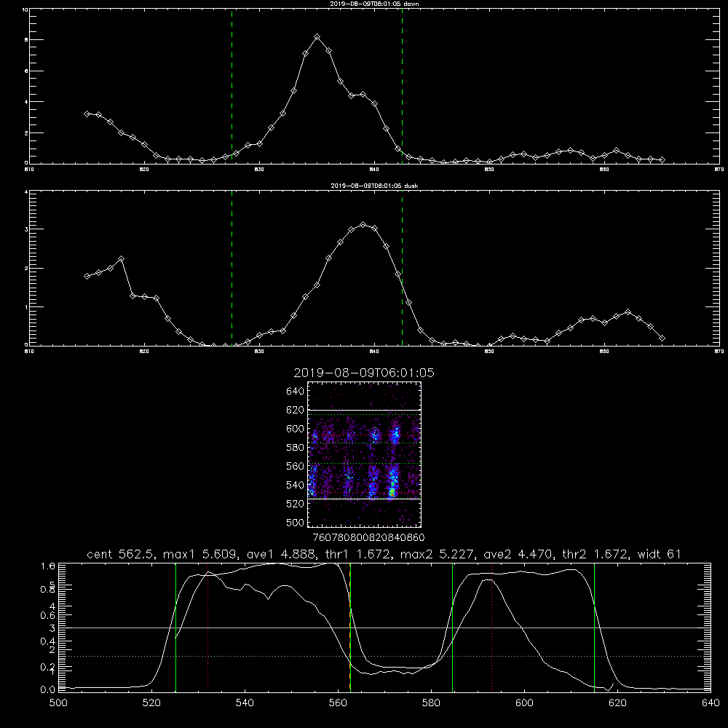
Task: Click the '600' label on bottom plot x-axis
Action: 525,703
